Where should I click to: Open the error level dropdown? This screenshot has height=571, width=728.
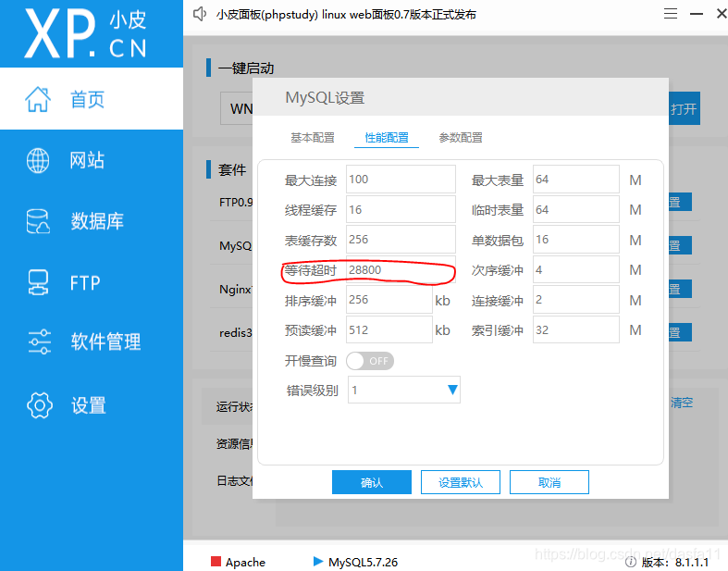[404, 390]
